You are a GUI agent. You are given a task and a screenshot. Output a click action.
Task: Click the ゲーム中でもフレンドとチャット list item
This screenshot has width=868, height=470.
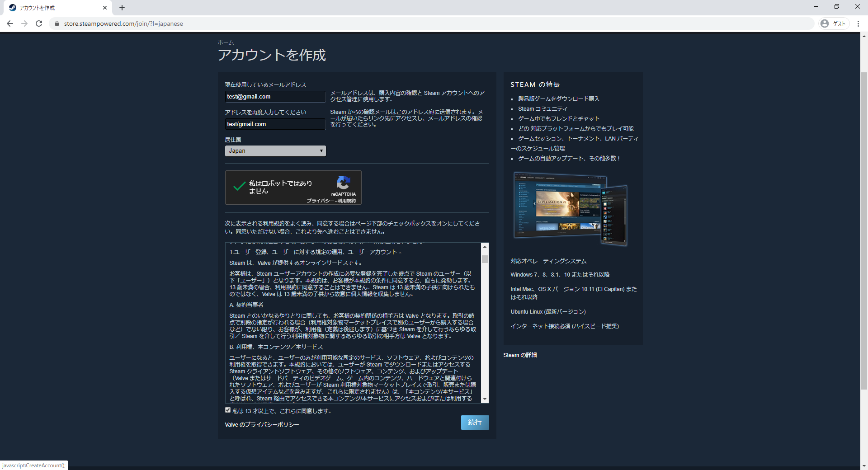(x=559, y=119)
